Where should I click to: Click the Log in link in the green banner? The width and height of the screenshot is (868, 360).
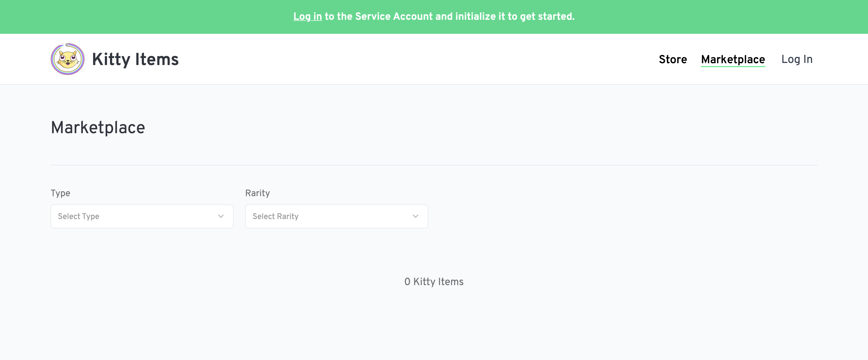click(307, 16)
